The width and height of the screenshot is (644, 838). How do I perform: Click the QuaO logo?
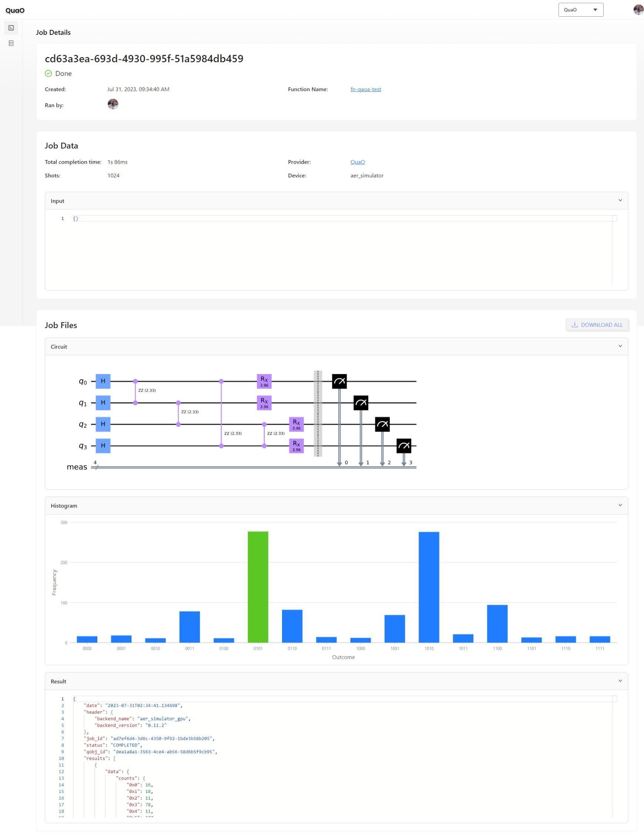click(15, 10)
